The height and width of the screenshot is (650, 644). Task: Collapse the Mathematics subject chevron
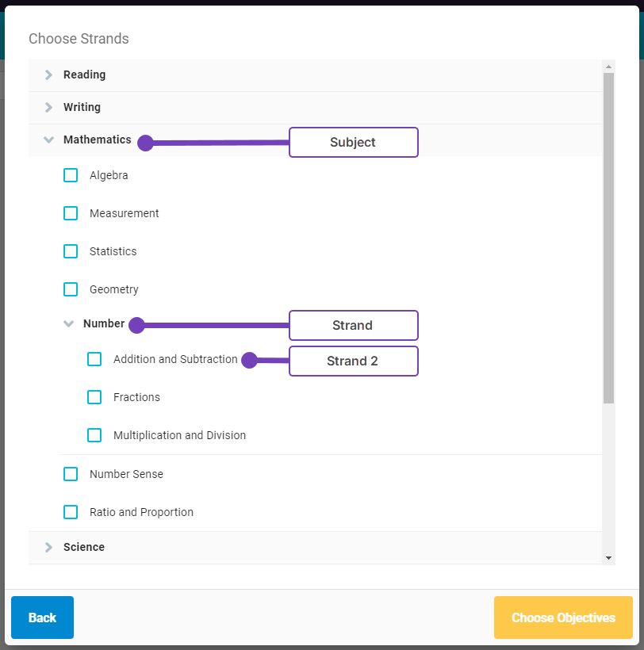point(48,140)
